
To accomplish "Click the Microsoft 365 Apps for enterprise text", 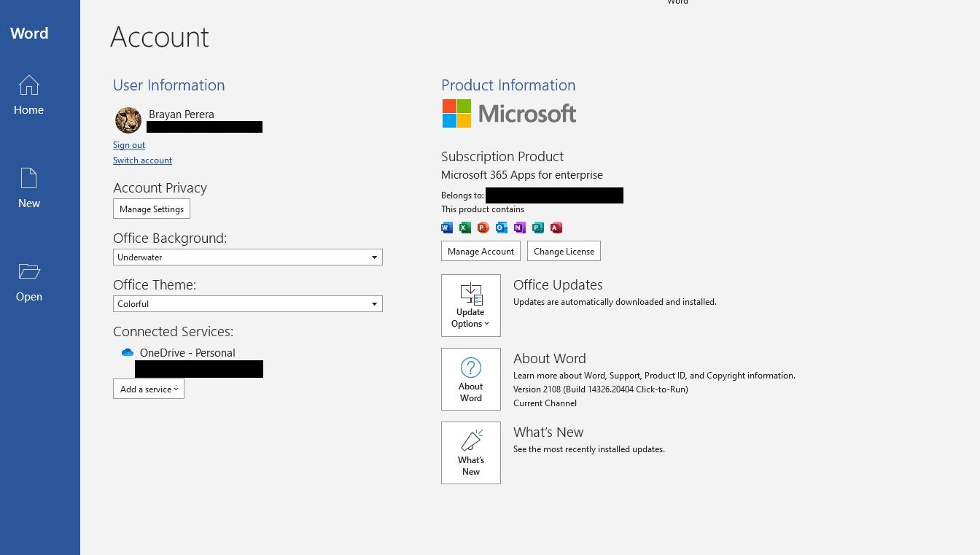I will click(x=522, y=175).
